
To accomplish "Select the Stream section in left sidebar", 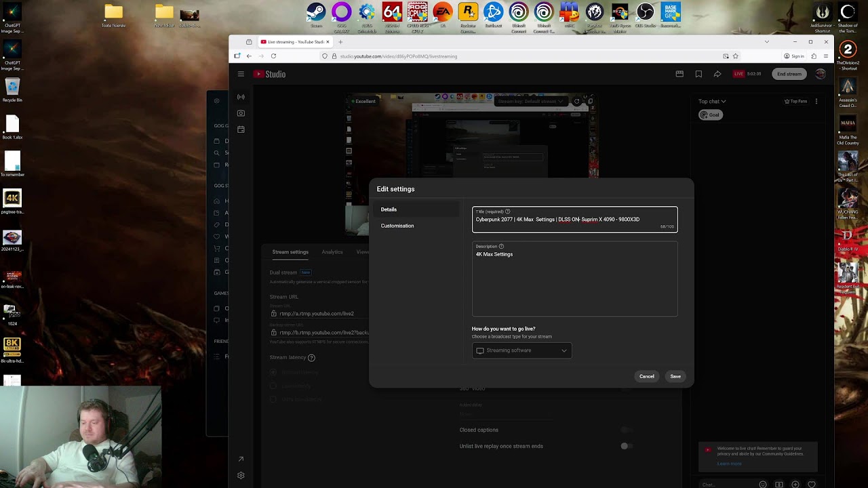I will [241, 97].
